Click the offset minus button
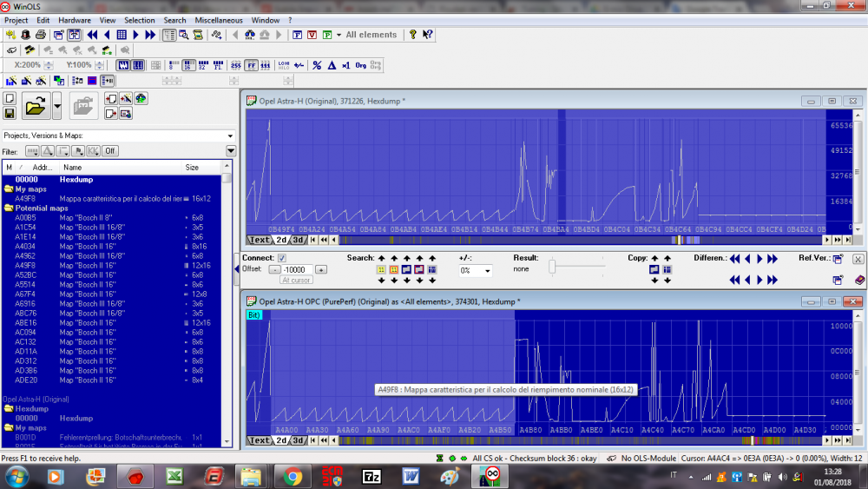 274,270
